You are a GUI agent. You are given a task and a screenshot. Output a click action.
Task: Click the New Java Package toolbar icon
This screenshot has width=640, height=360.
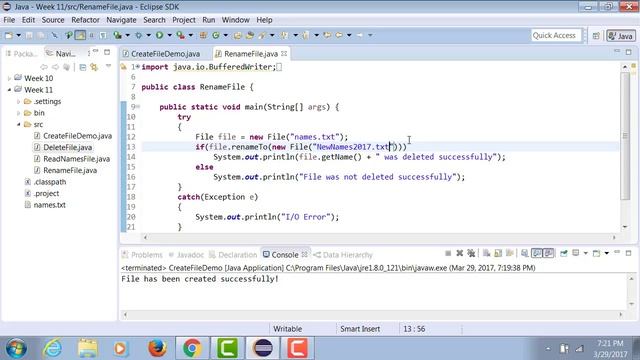coord(203,36)
